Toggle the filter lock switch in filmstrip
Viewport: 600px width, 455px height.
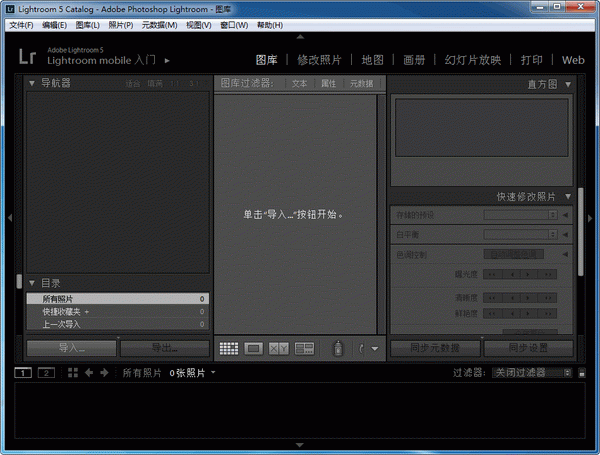582,373
